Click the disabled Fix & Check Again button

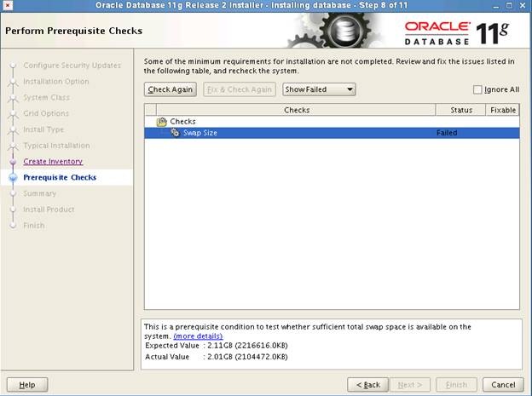[x=240, y=89]
